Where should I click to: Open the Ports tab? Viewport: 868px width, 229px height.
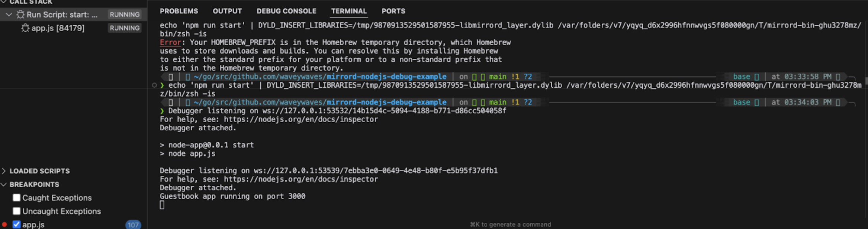pos(393,11)
